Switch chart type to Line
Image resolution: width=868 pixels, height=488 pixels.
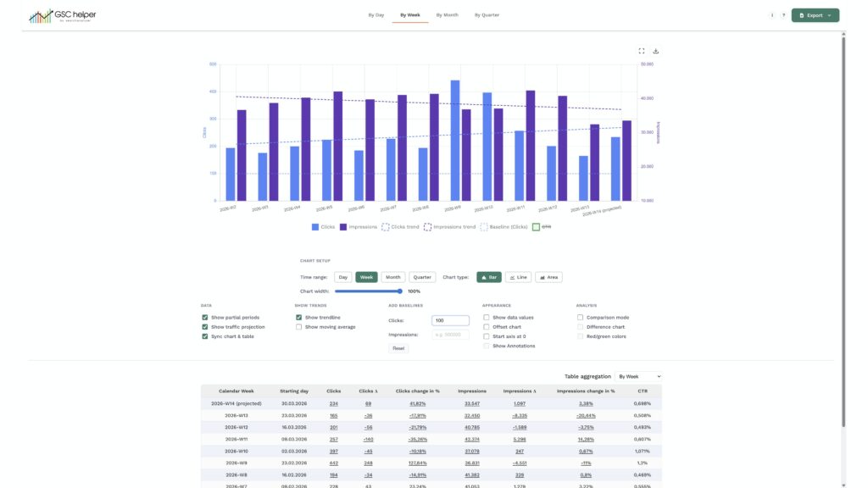click(518, 277)
